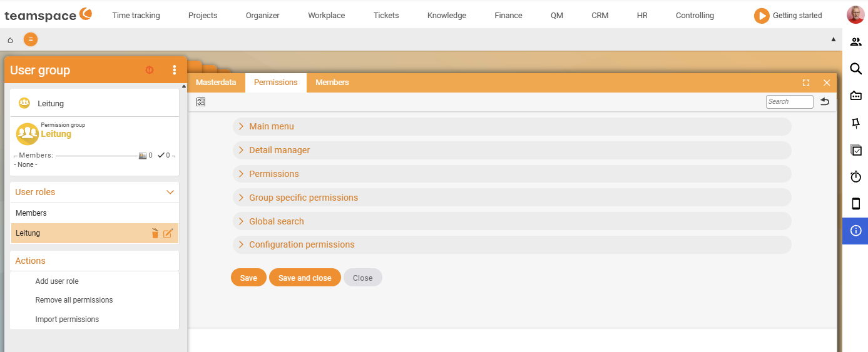Open the mobile device icon in right sidebar

click(x=856, y=204)
